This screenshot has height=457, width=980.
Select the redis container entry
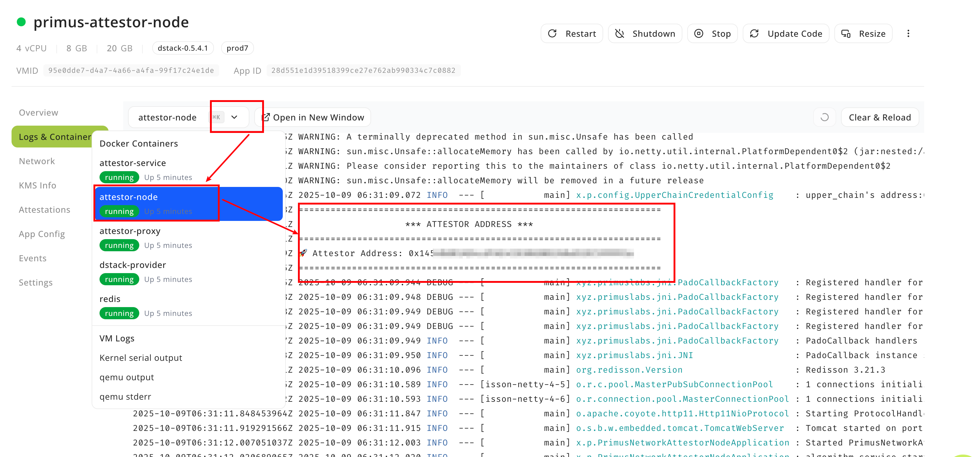click(110, 299)
